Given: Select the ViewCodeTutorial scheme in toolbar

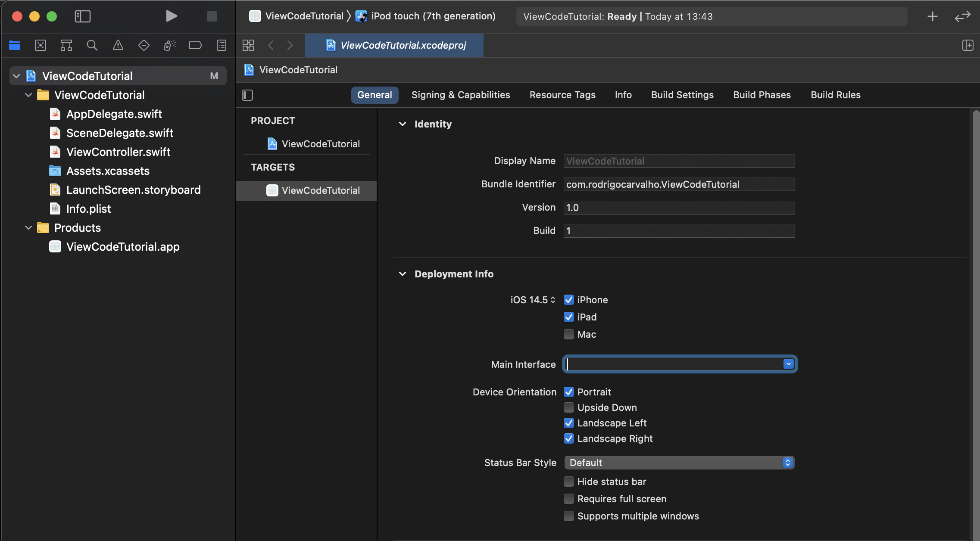Looking at the screenshot, I should (296, 16).
